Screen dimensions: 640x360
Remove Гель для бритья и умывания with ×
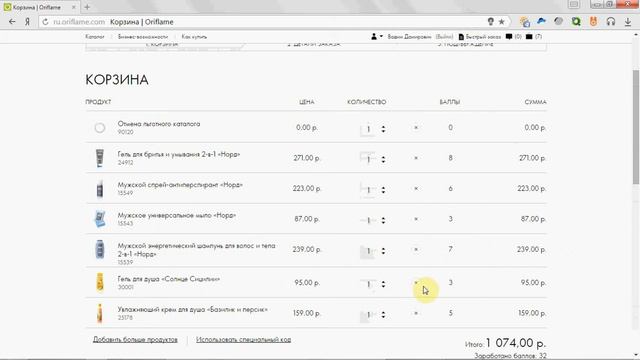[416, 158]
